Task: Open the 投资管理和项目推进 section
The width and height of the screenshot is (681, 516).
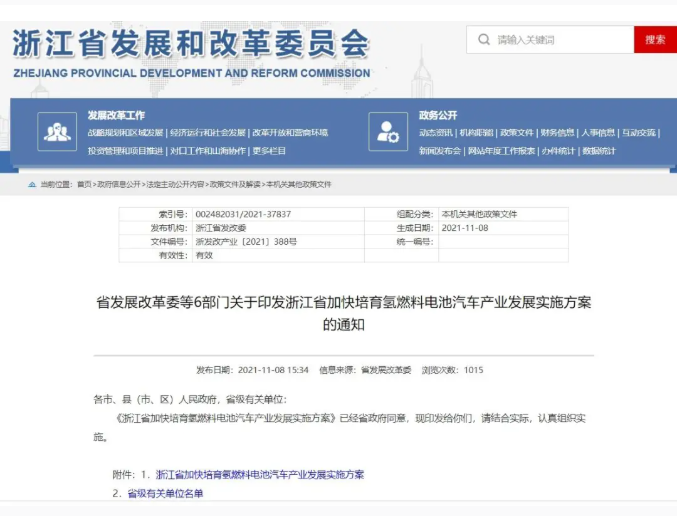Action: click(125, 151)
